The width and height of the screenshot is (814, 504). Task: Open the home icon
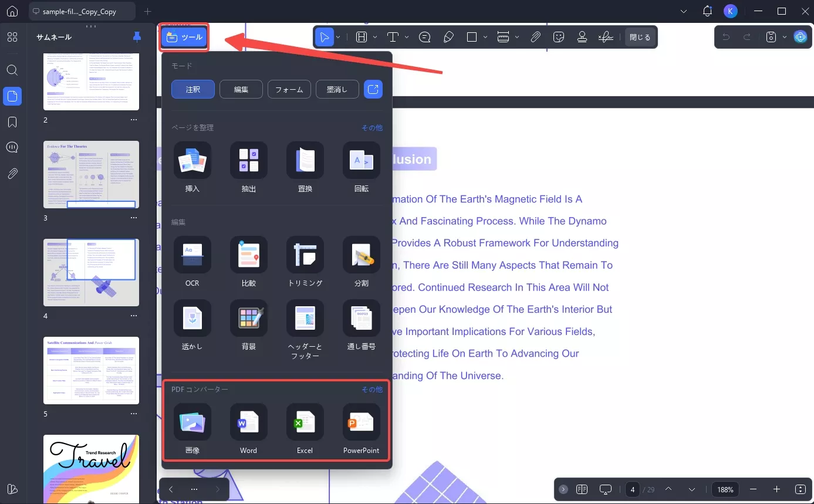(x=12, y=11)
